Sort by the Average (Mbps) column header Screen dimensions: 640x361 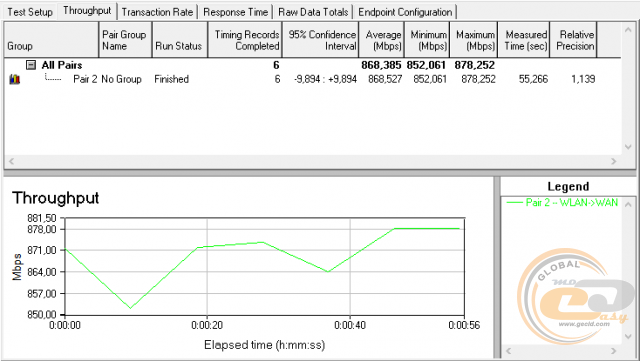[x=382, y=40]
